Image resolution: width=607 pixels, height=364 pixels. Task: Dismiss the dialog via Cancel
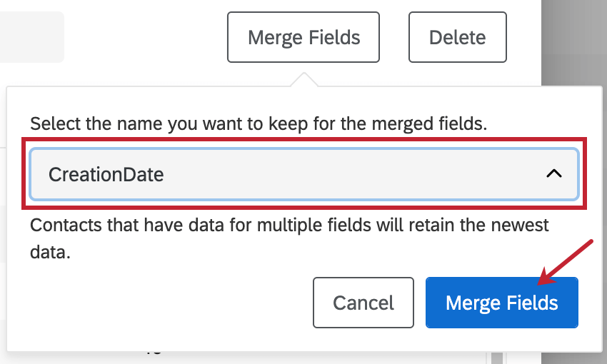tap(363, 303)
